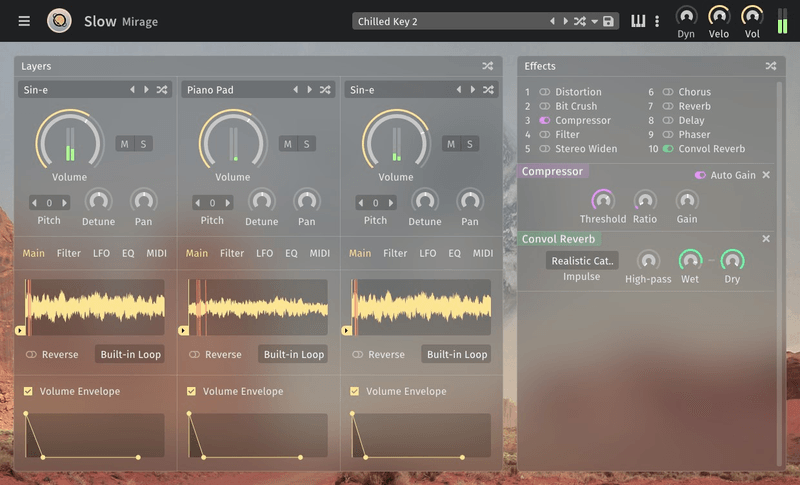
Task: Randomize all layers with Layers shuffle icon
Action: pyautogui.click(x=488, y=66)
